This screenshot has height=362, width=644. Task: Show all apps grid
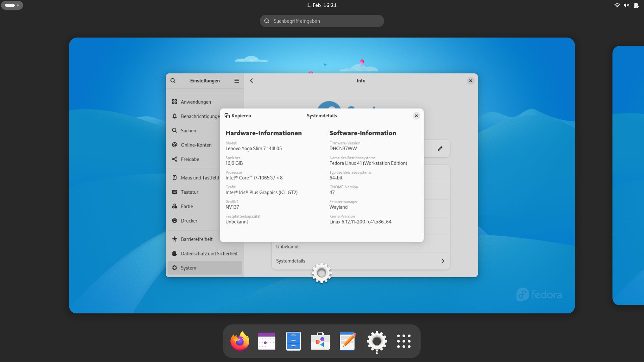tap(404, 341)
